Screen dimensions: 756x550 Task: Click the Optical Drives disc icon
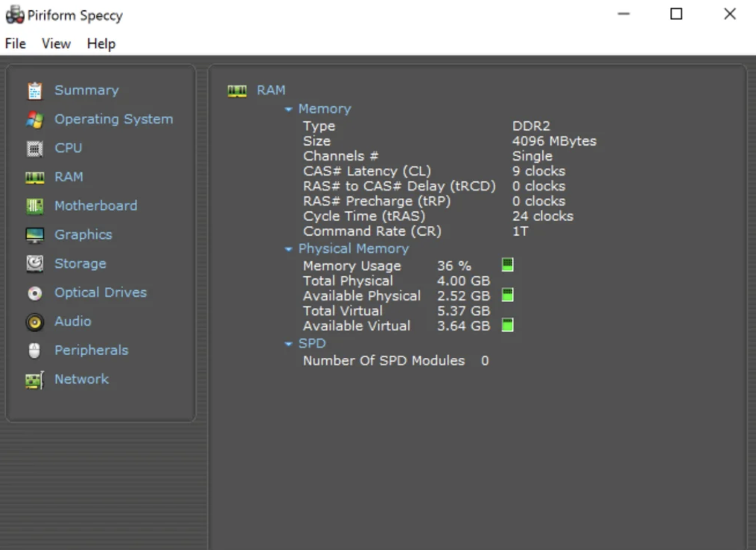pos(35,293)
